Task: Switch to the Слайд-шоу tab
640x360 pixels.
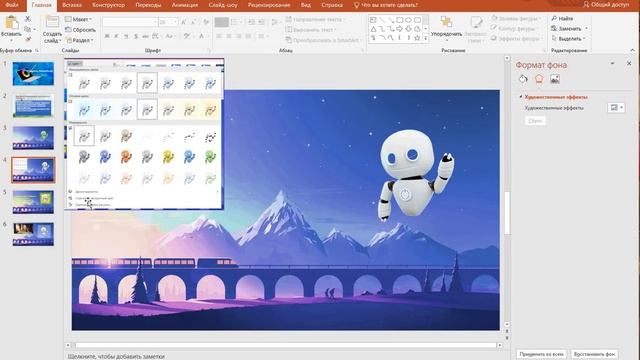Action: tap(223, 5)
